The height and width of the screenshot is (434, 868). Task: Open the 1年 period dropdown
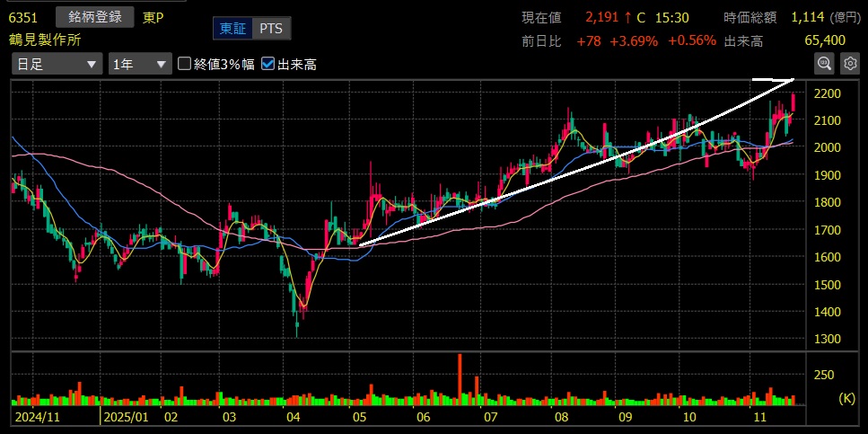(x=139, y=64)
